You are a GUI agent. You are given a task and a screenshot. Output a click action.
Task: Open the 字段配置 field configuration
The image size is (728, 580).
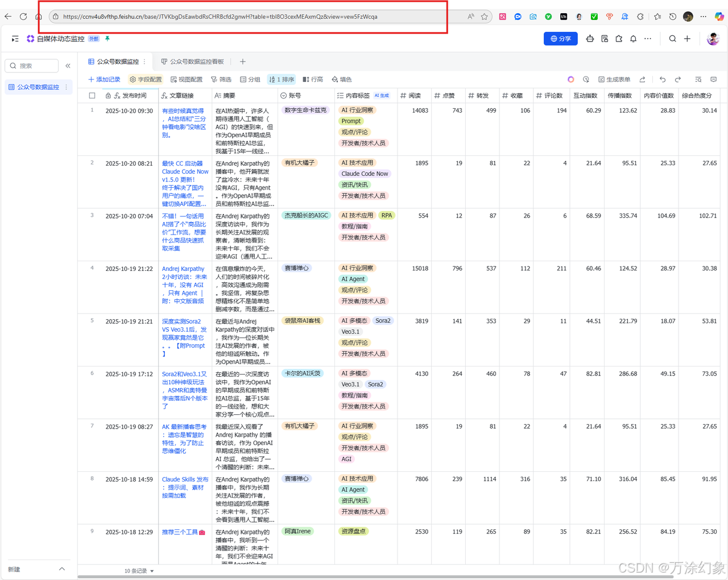(146, 80)
